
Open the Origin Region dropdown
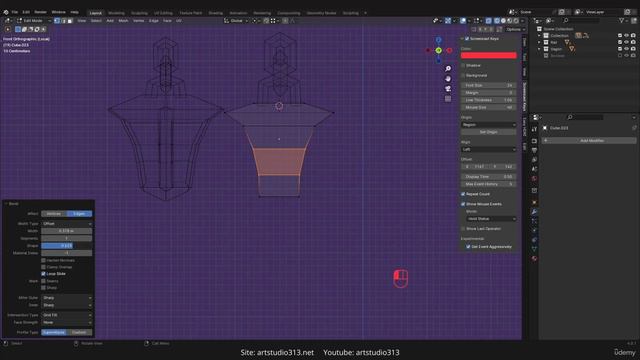click(x=489, y=125)
